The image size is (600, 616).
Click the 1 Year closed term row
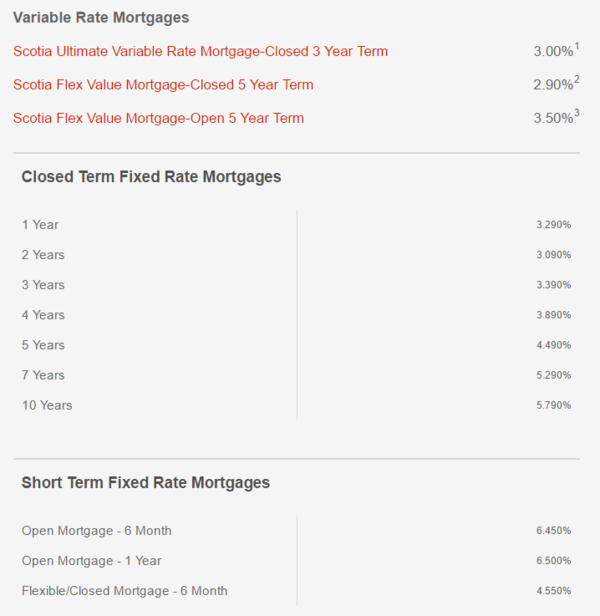(x=296, y=225)
